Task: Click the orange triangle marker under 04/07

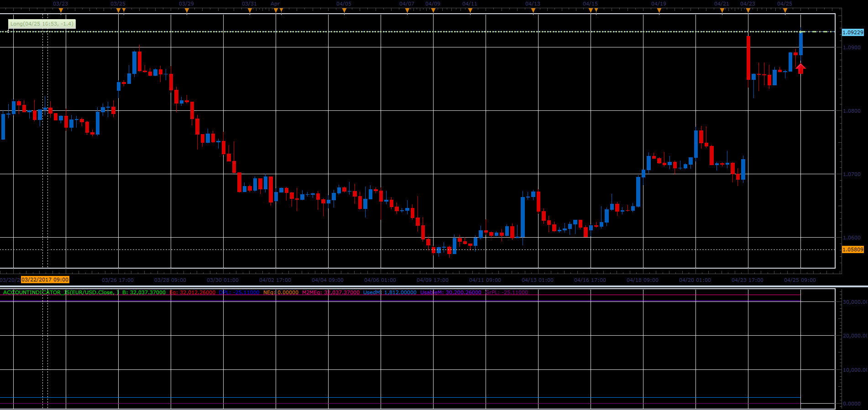Action: coord(407,10)
